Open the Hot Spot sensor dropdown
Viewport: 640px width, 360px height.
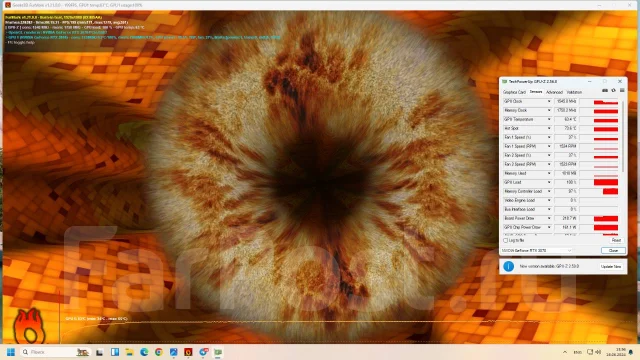tap(549, 128)
